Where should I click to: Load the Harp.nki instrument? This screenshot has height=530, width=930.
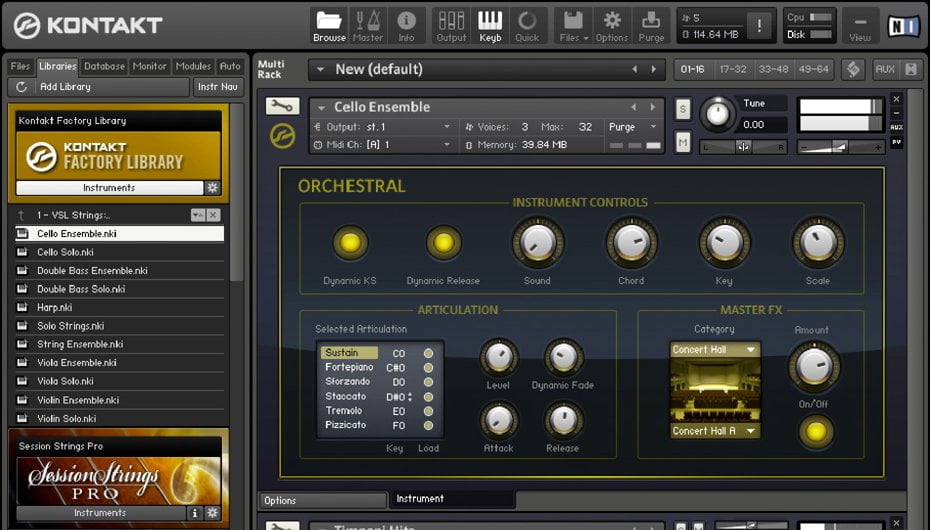tap(119, 308)
